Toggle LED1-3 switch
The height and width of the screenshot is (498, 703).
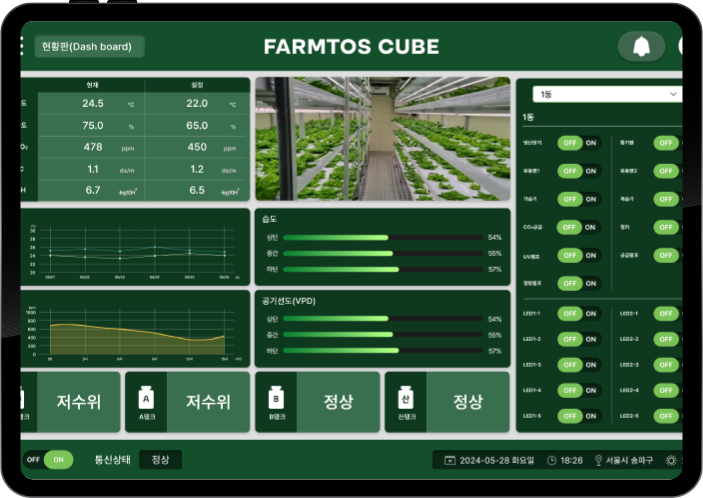pos(579,364)
